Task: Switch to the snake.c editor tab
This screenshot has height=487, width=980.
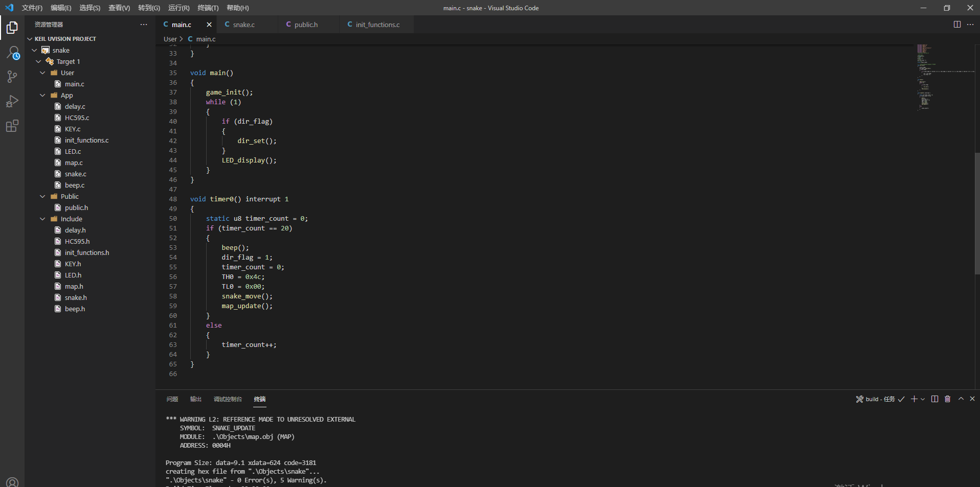Action: point(248,25)
